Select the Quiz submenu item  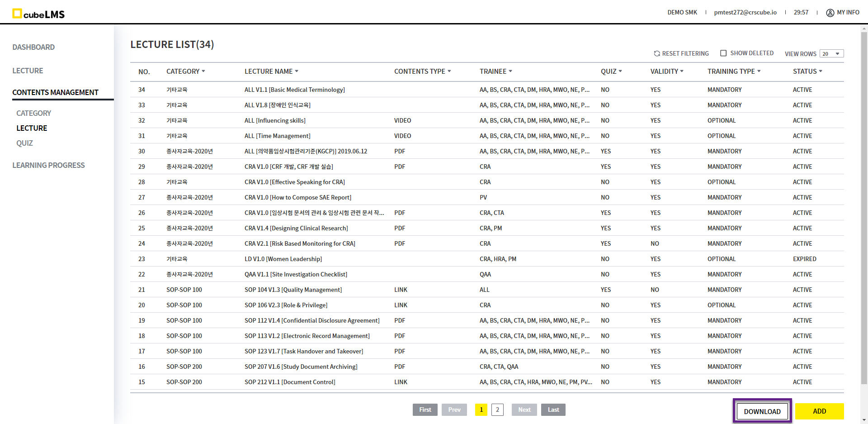tap(24, 143)
